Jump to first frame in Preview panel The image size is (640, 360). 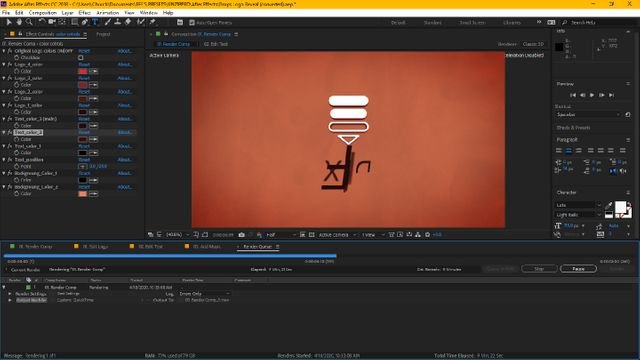[573, 95]
